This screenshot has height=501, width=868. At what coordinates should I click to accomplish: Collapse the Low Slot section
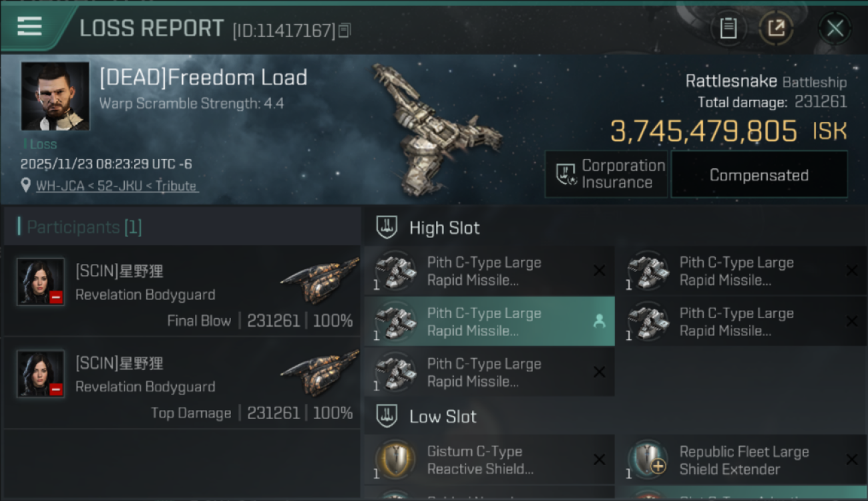coord(387,417)
